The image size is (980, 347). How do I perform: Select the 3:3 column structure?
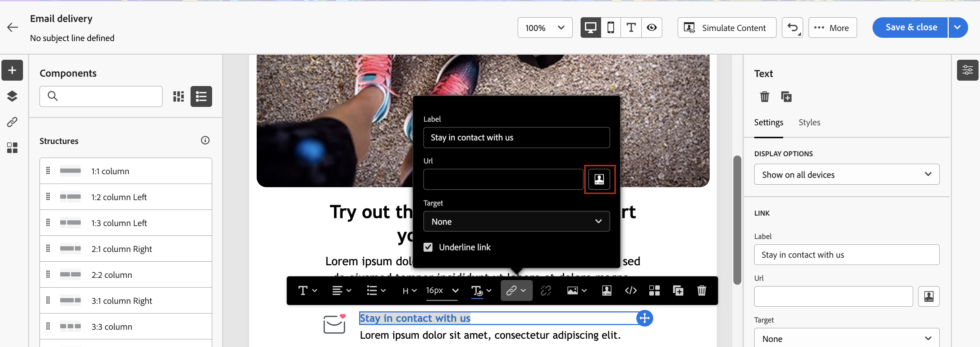(125, 326)
